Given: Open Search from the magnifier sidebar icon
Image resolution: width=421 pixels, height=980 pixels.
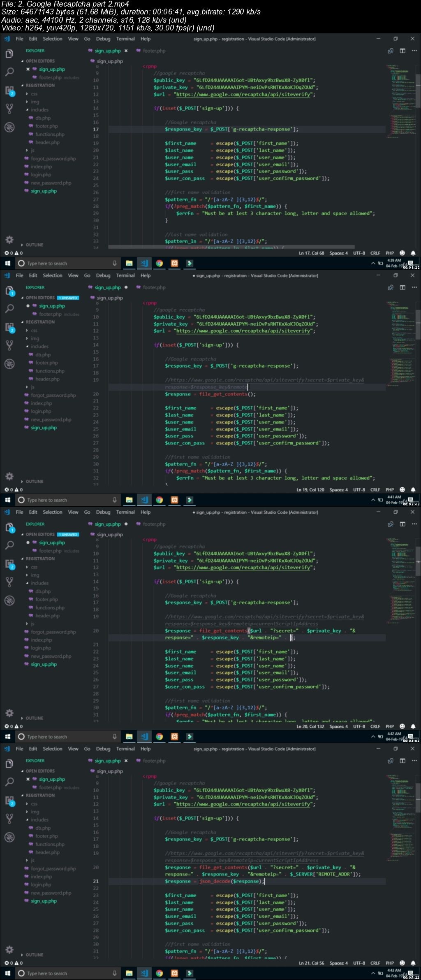Looking at the screenshot, I should click(9, 72).
